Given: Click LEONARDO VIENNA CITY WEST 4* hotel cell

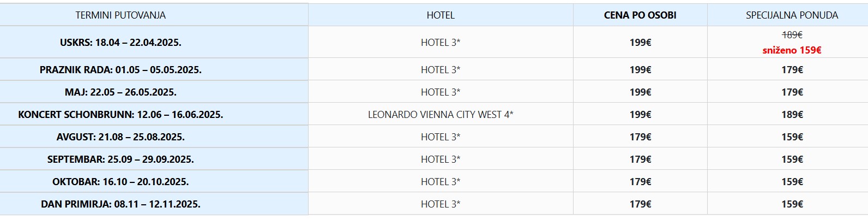Looking at the screenshot, I should [441, 114].
